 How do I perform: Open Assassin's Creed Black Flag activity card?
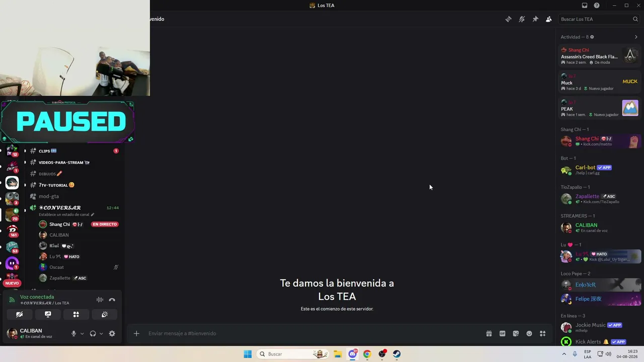coord(599,56)
